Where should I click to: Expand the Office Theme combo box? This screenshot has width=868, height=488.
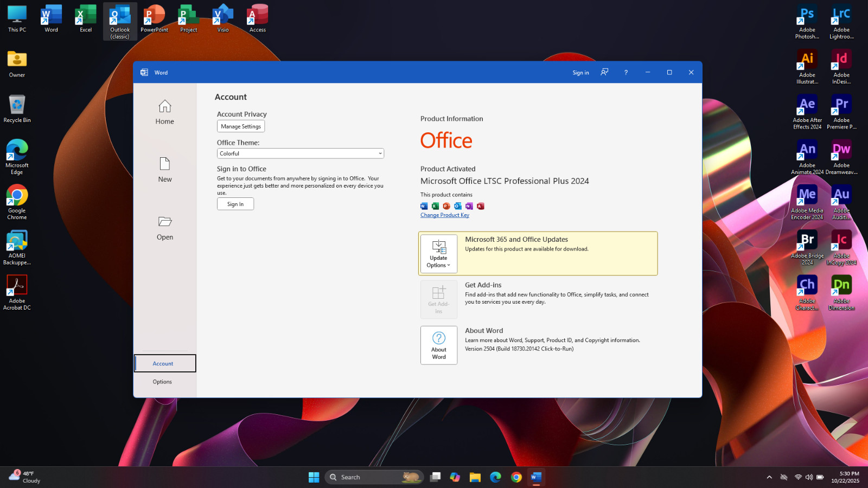pos(301,153)
